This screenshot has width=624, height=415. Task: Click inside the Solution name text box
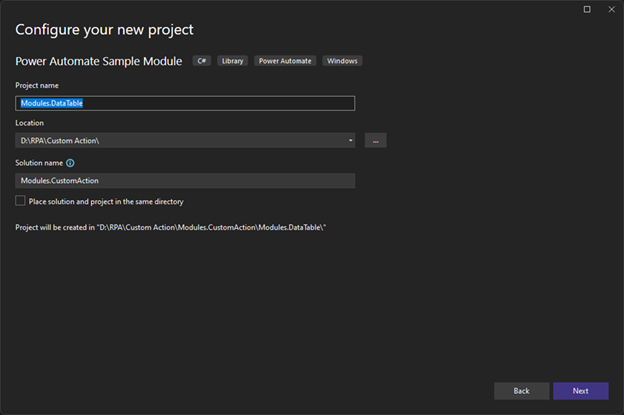coord(185,181)
